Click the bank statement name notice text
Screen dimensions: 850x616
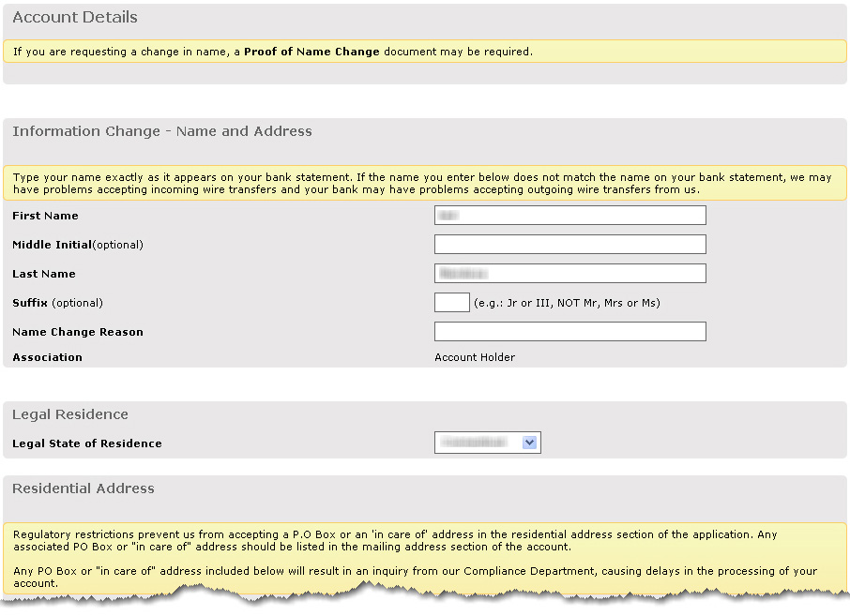point(422,183)
